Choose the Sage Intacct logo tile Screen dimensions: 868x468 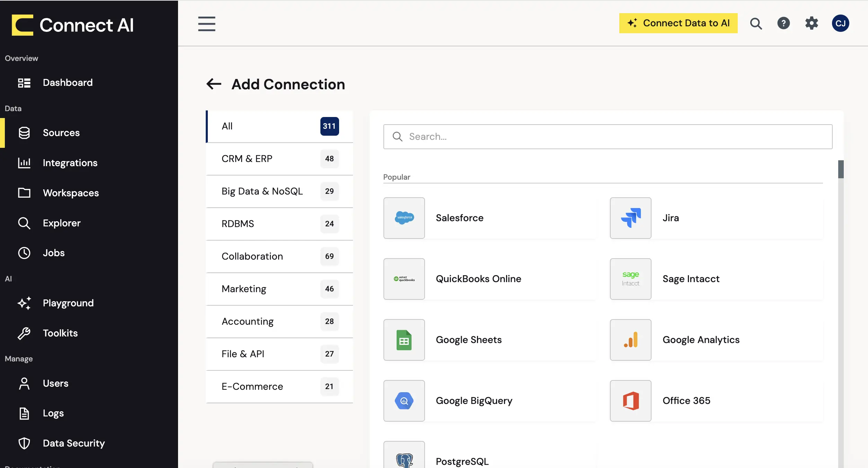(630, 279)
